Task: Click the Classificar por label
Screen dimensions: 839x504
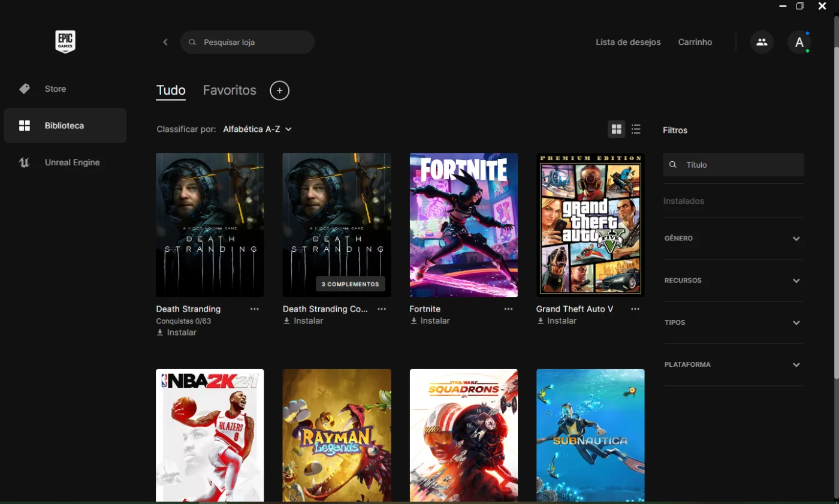Action: [186, 129]
